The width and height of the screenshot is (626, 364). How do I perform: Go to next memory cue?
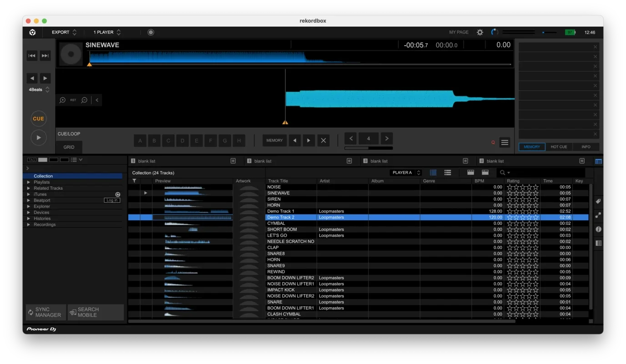tap(308, 141)
